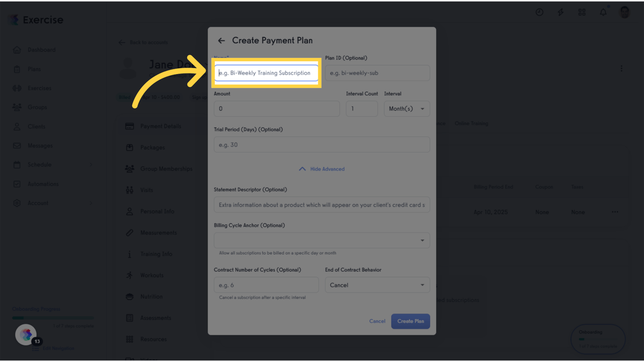Click the Create Plan button

(x=410, y=321)
